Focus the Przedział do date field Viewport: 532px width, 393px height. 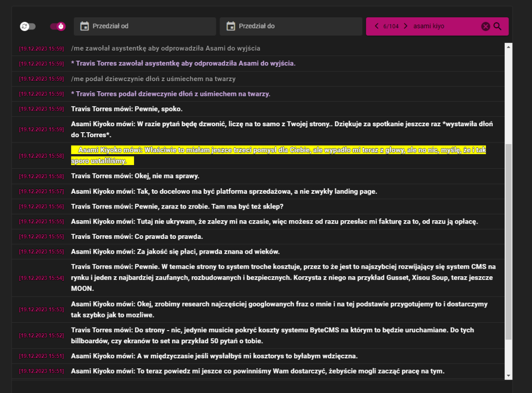291,26
